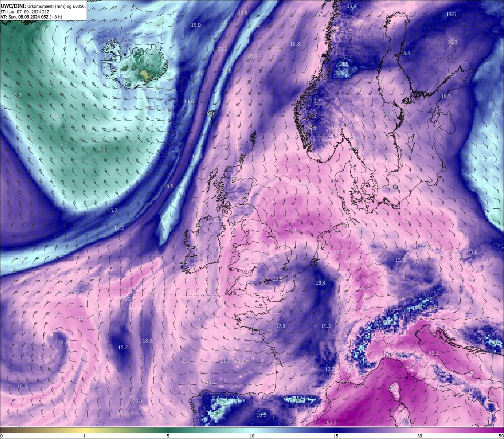Select the 11.6 value label
The height and width of the screenshot is (439, 504).
pos(189,102)
